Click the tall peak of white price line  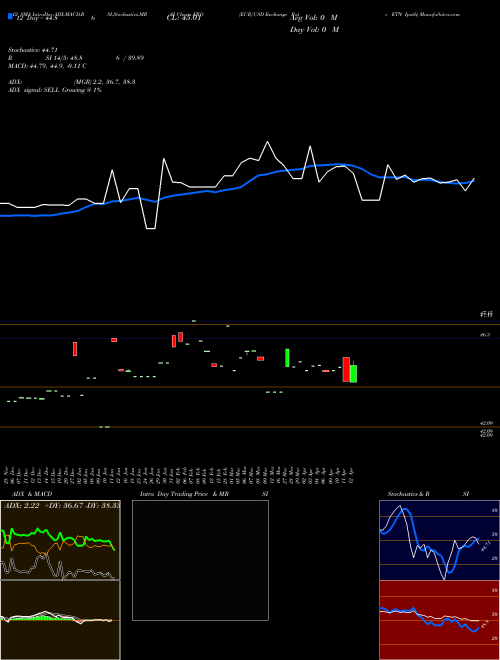pos(267,142)
